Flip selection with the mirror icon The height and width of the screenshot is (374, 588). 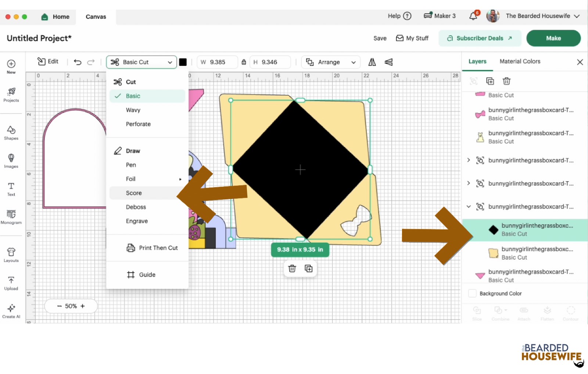372,62
